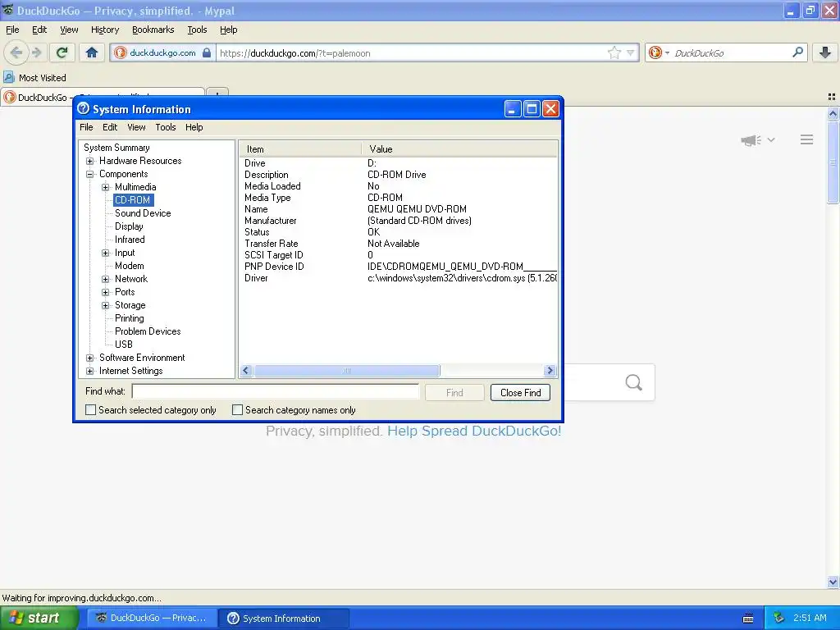Switch to the DuckDuckGo taskbar button

(151, 618)
